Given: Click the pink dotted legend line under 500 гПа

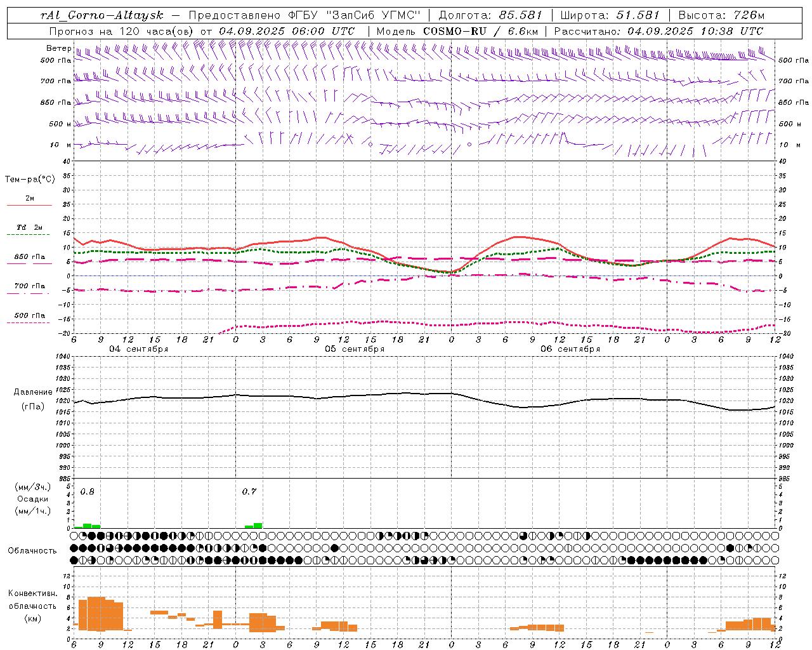Looking at the screenshot, I should tap(29, 323).
